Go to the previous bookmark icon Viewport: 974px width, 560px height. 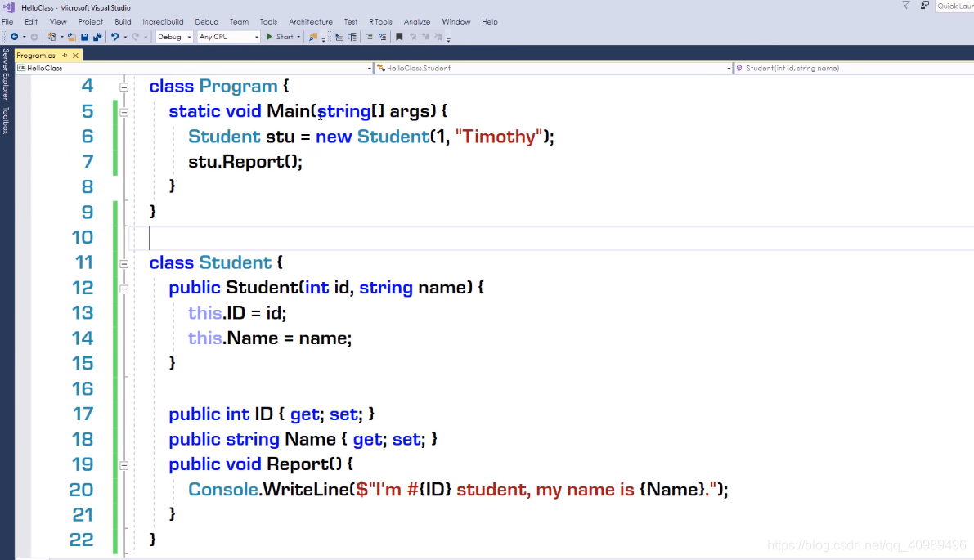(412, 37)
